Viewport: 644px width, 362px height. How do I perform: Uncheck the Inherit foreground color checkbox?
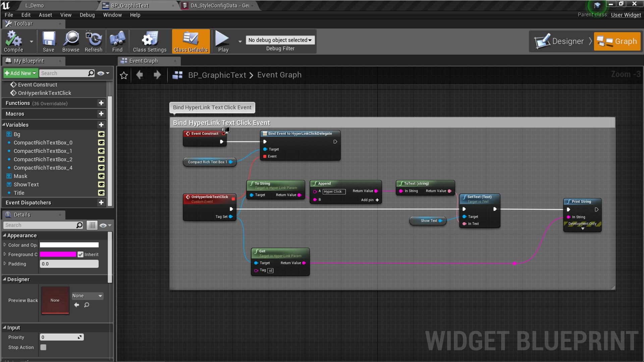click(80, 254)
